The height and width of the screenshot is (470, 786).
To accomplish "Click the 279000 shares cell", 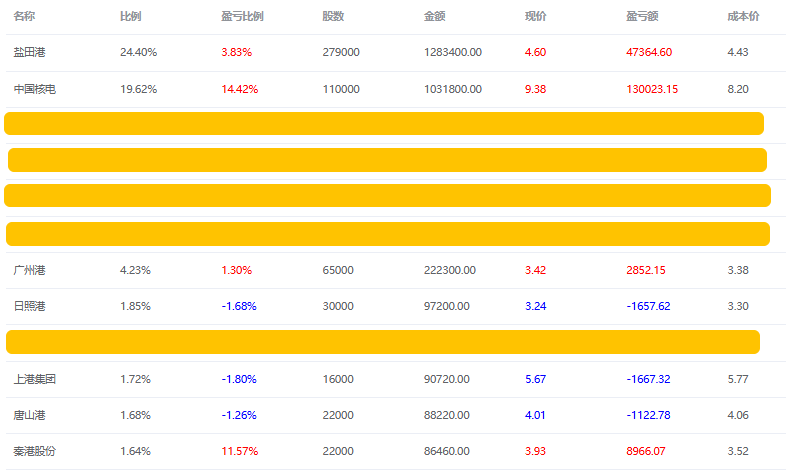I will 341,52.
